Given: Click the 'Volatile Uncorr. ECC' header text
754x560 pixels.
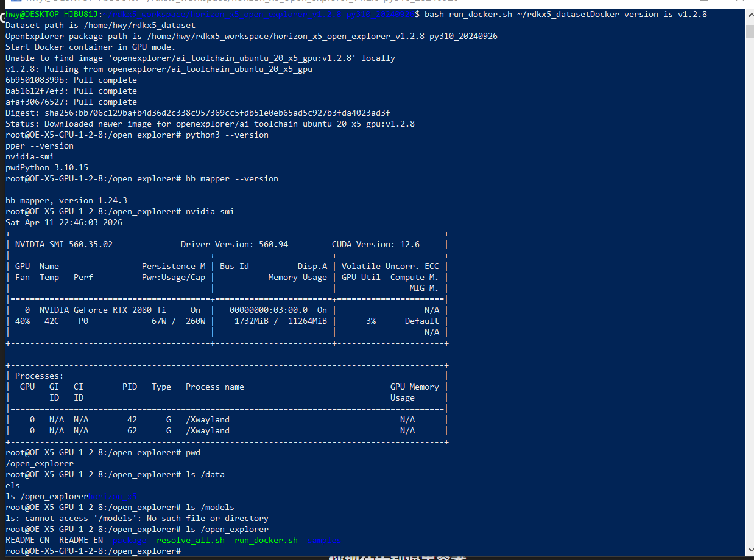Looking at the screenshot, I should tap(390, 266).
